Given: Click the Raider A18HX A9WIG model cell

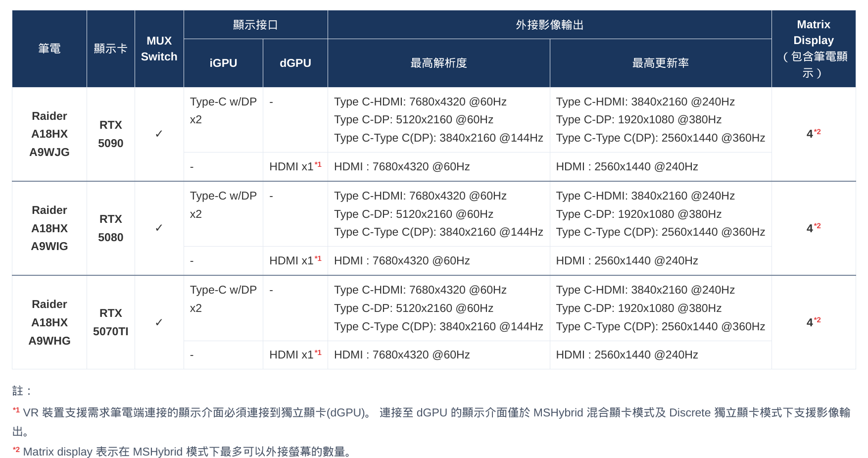Looking at the screenshot, I should (x=49, y=228).
